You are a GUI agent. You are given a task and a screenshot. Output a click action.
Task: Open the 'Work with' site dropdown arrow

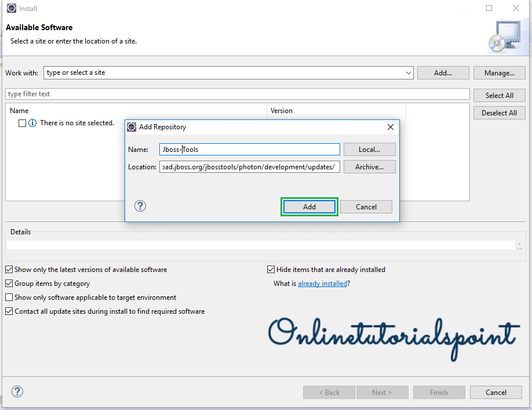pos(408,73)
